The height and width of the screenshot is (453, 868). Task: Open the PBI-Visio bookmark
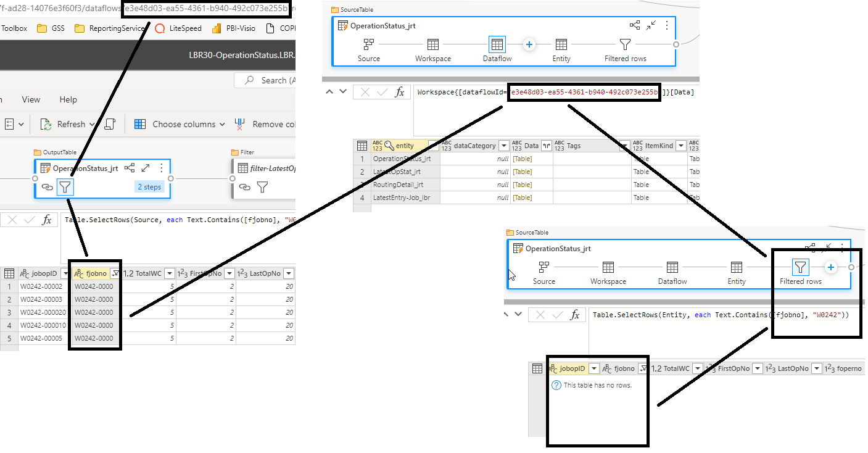pyautogui.click(x=233, y=28)
